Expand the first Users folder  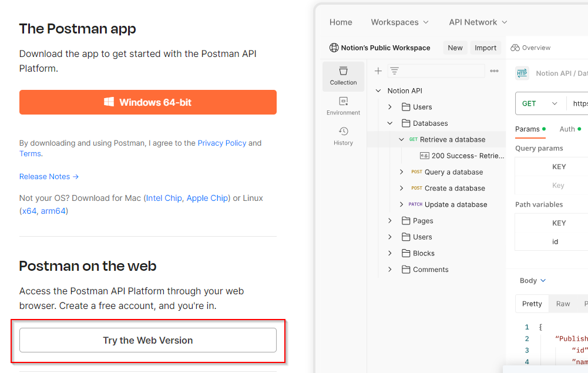tap(390, 107)
